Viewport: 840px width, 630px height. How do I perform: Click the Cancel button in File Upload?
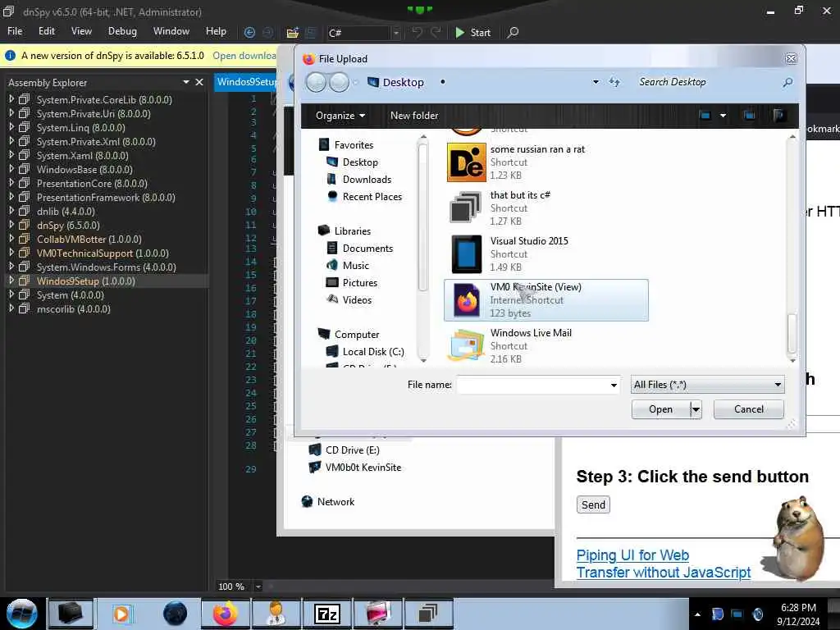tap(748, 409)
